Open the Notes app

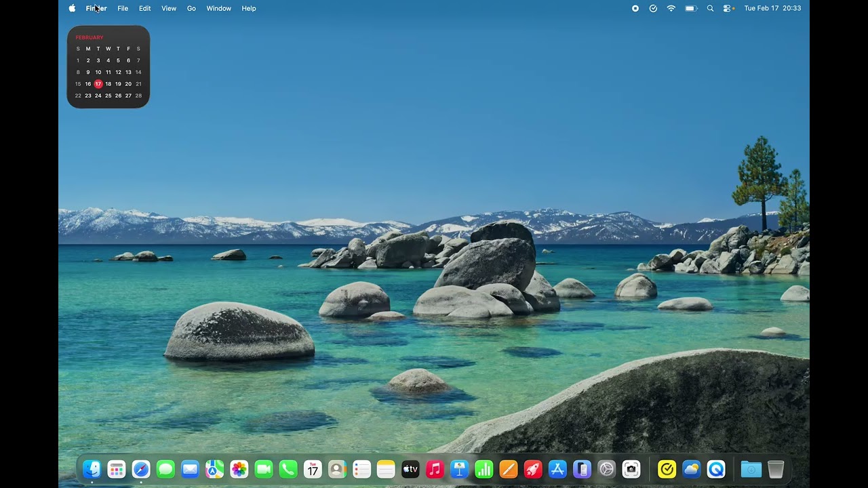[386, 469]
